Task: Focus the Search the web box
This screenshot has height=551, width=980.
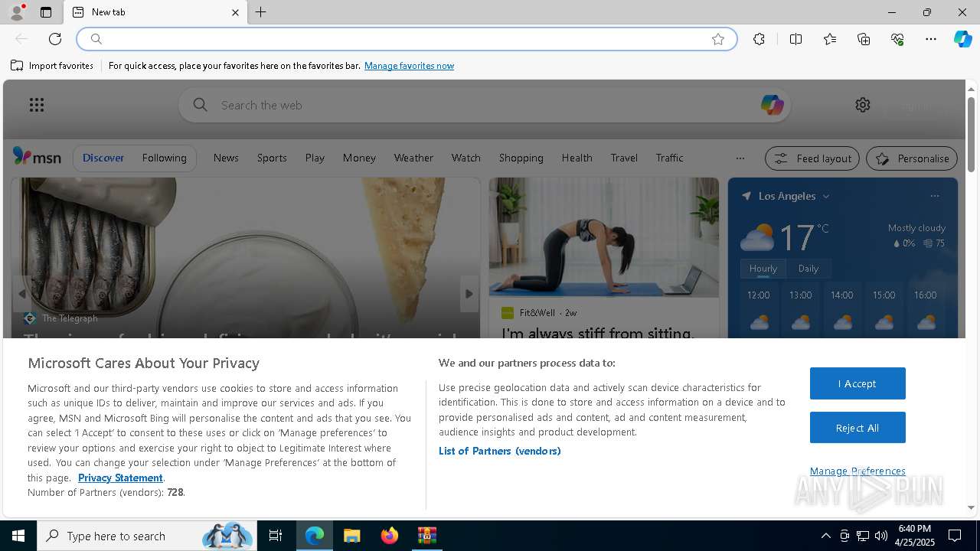Action: [x=484, y=105]
